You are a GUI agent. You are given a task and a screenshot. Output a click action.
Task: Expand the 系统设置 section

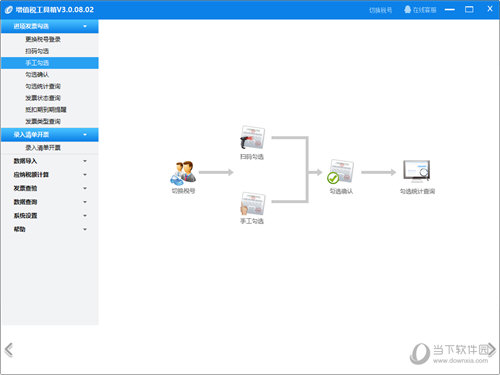point(50,216)
